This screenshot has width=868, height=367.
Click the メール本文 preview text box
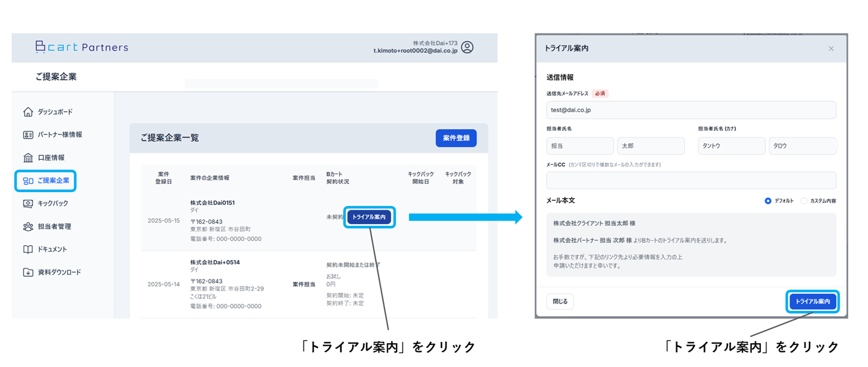click(x=691, y=244)
